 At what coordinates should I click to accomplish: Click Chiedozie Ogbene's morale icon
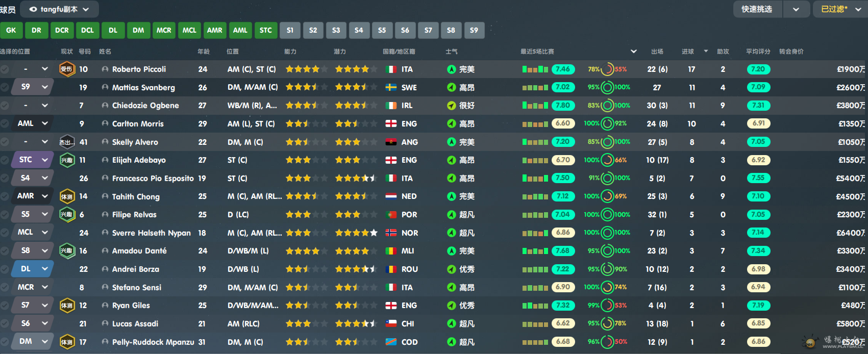451,106
